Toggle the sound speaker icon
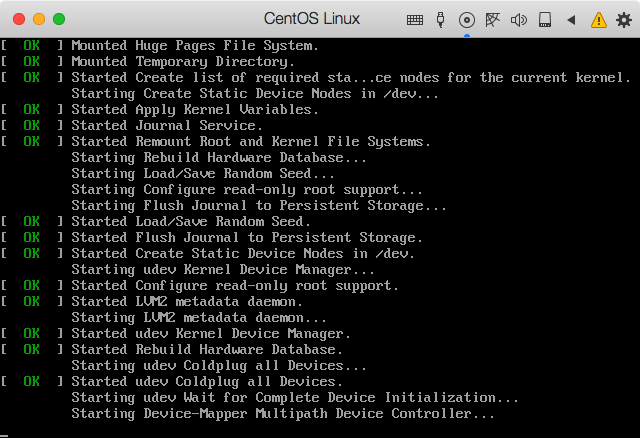 pos(518,19)
